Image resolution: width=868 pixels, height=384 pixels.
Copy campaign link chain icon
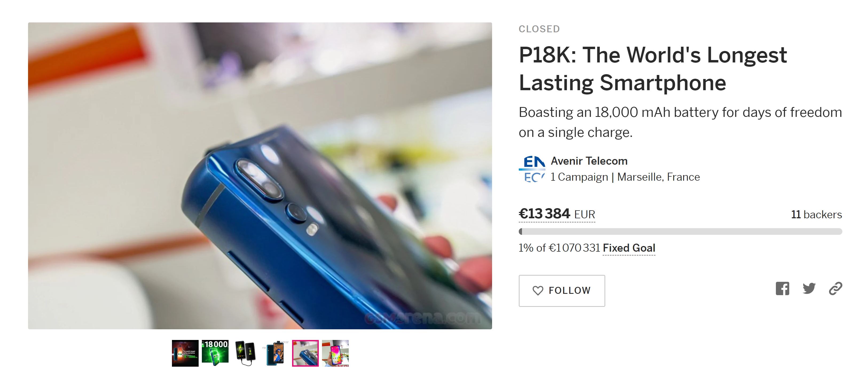click(x=835, y=288)
